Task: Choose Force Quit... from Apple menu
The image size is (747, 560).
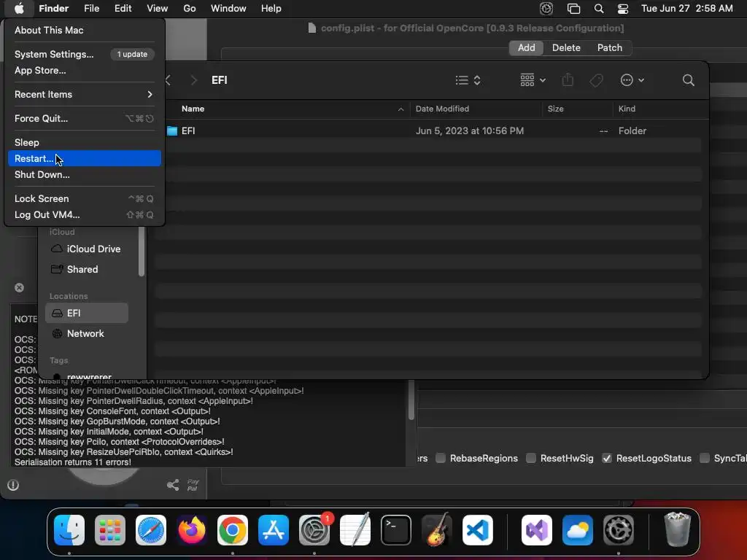Action: pos(85,119)
